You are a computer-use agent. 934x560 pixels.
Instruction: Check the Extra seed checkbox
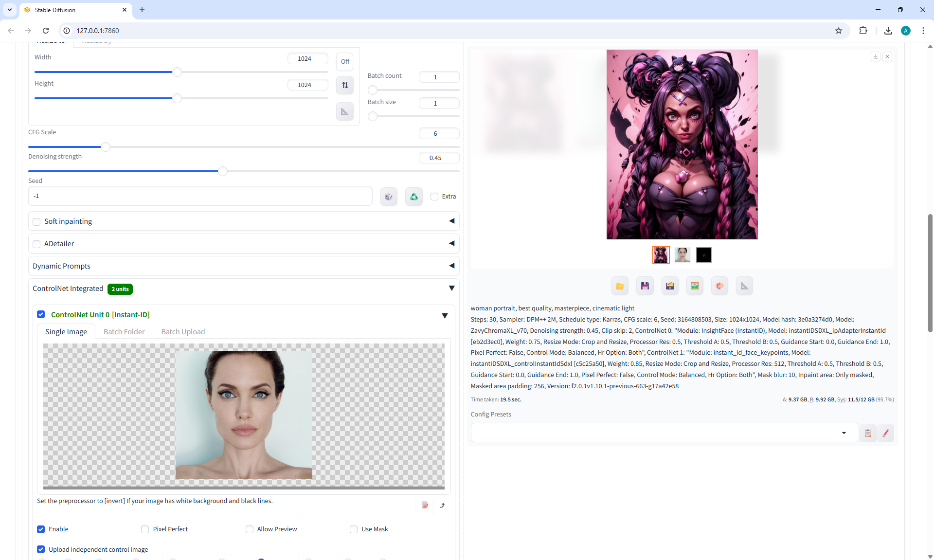434,197
